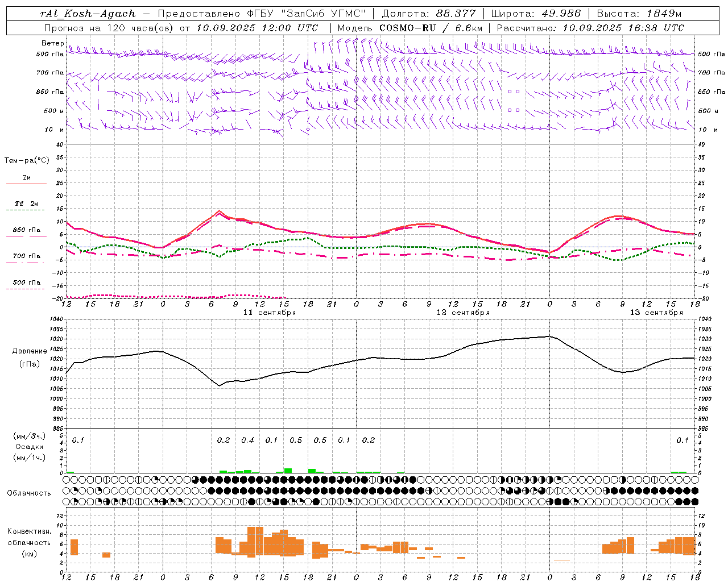Click the '500 м' wind level label on left
This screenshot has width=728, height=582.
[x=54, y=111]
